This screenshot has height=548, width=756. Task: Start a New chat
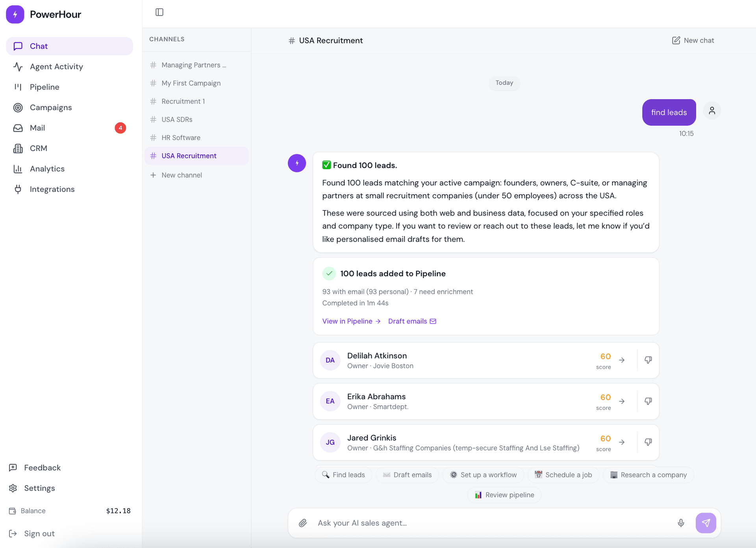[693, 41]
